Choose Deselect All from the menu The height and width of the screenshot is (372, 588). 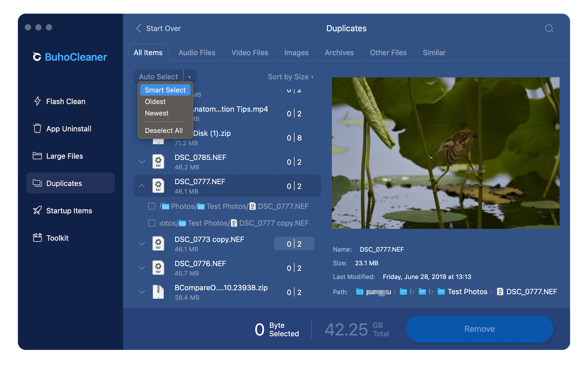tap(165, 131)
